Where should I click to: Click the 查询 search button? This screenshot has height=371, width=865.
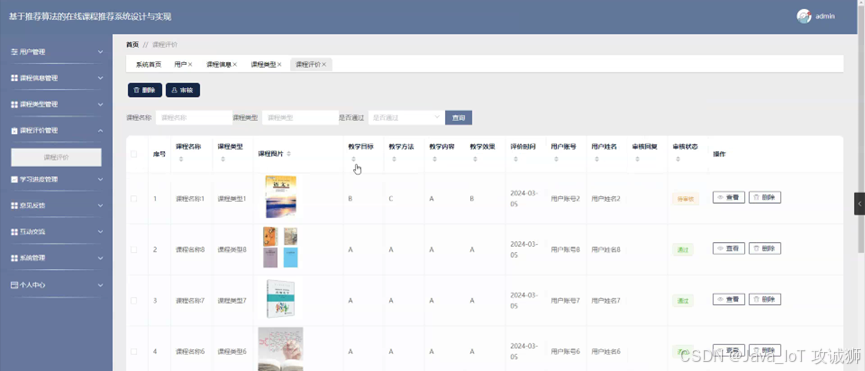tap(458, 117)
